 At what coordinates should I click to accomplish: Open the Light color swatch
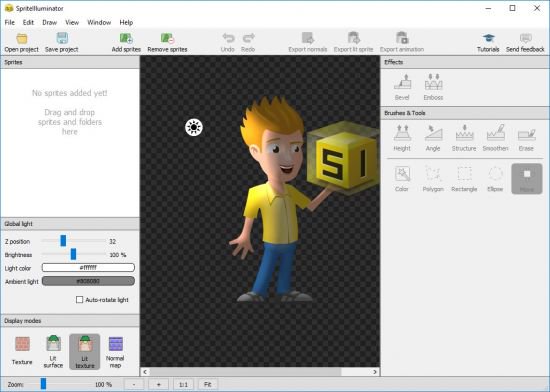88,268
